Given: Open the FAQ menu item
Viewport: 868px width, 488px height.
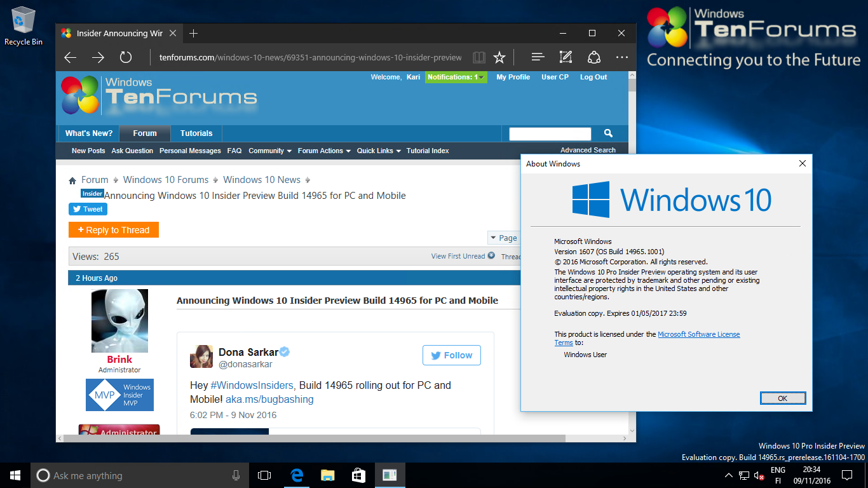Looking at the screenshot, I should 234,151.
